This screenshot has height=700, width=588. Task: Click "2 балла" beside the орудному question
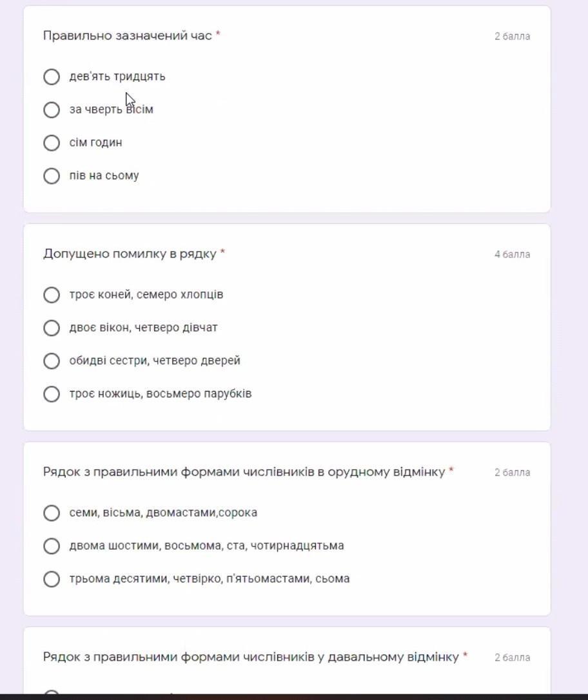click(x=512, y=472)
